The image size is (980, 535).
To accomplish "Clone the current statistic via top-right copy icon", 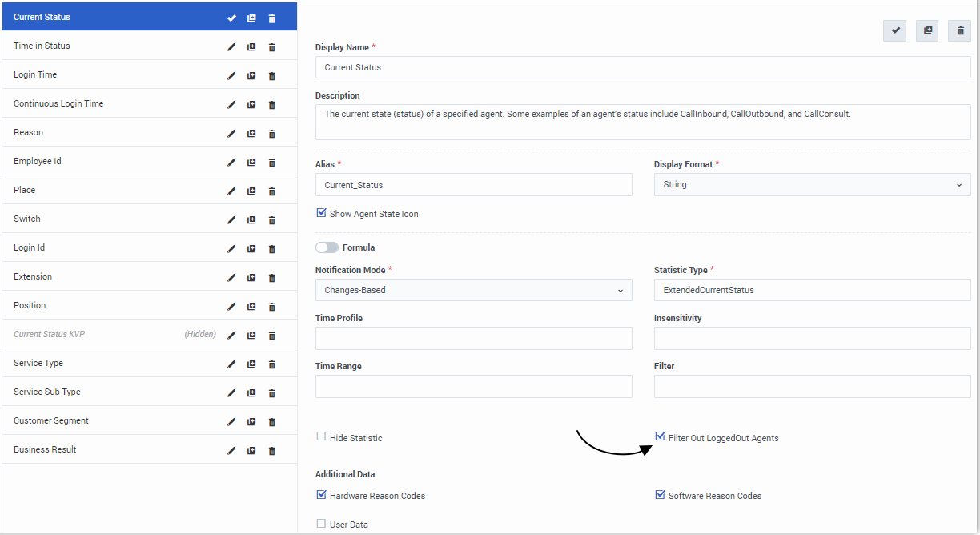I will (926, 30).
